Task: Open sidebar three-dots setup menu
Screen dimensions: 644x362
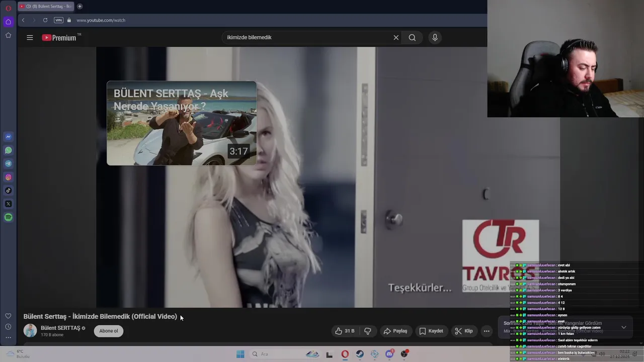Action: (8, 337)
